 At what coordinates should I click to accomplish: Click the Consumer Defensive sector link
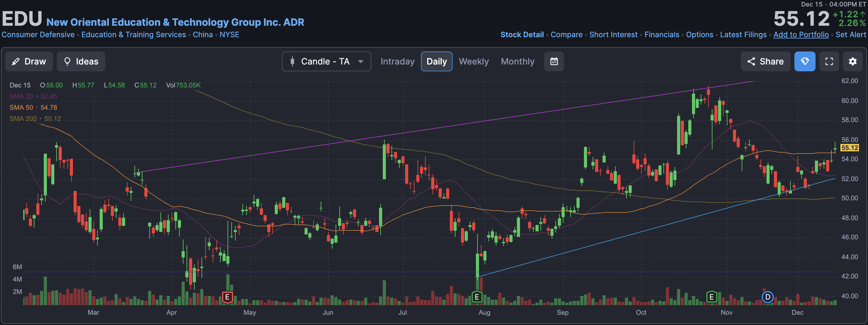pos(38,35)
